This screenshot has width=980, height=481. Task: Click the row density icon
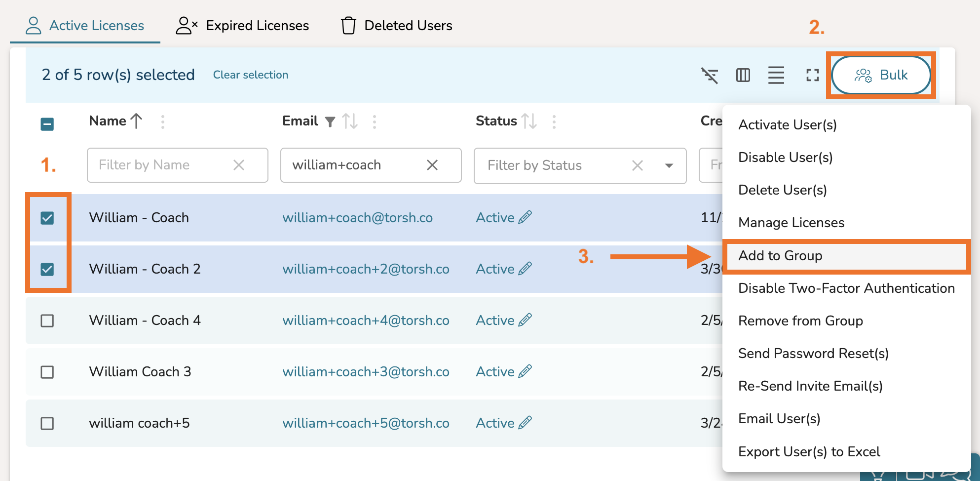click(776, 75)
